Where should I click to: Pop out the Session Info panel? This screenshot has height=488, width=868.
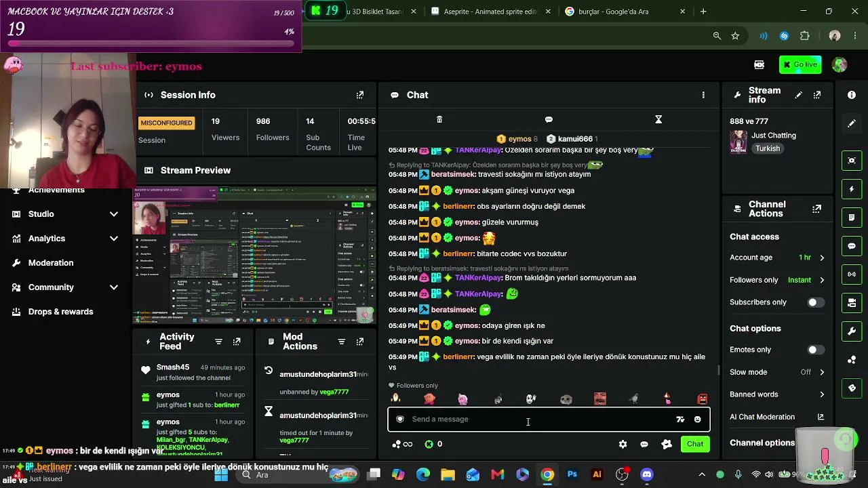pos(360,95)
